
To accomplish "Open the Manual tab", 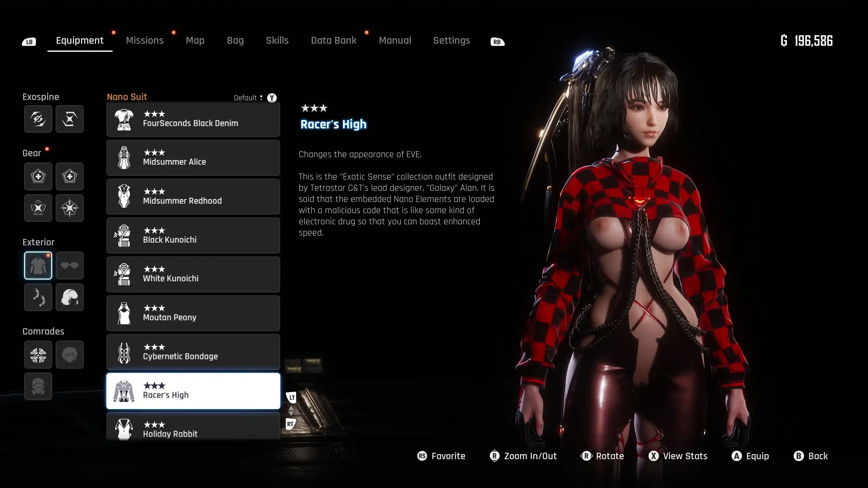I will pyautogui.click(x=395, y=41).
